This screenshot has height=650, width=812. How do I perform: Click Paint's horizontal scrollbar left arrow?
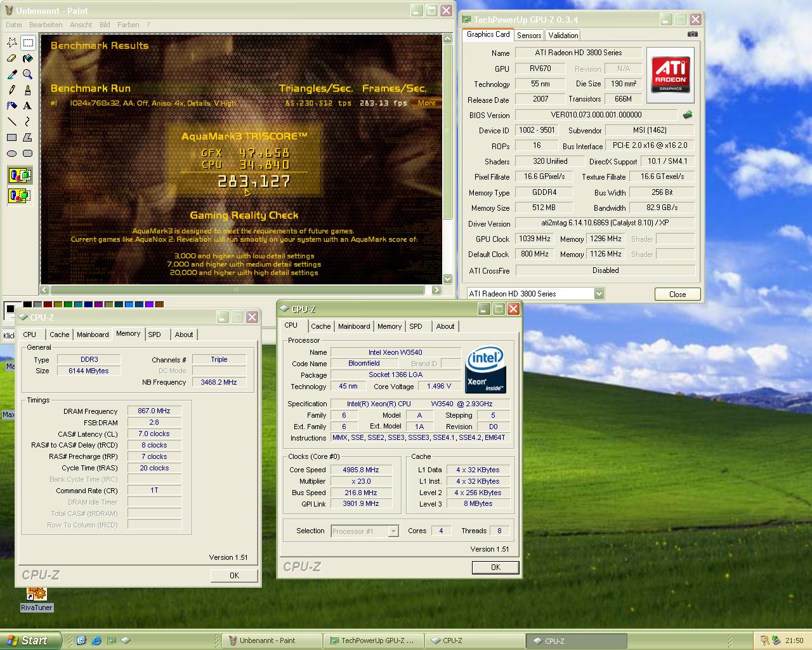(44, 290)
